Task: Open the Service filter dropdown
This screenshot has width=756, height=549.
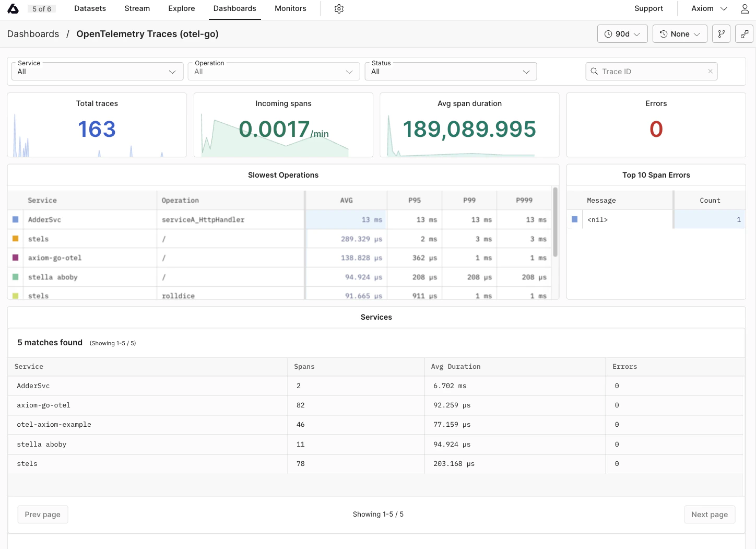Action: click(97, 72)
